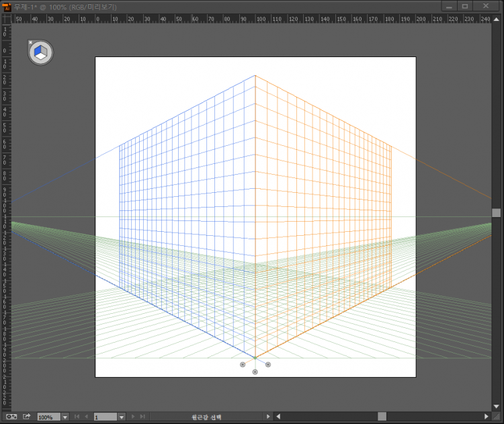The image size is (504, 424).
Task: Open the zoom level dropdown arrow
Action: click(65, 417)
